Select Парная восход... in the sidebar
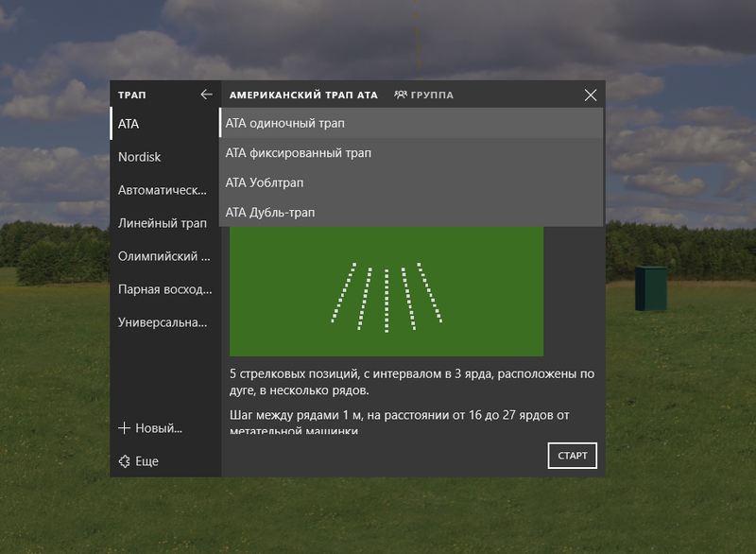This screenshot has width=756, height=554. click(165, 288)
